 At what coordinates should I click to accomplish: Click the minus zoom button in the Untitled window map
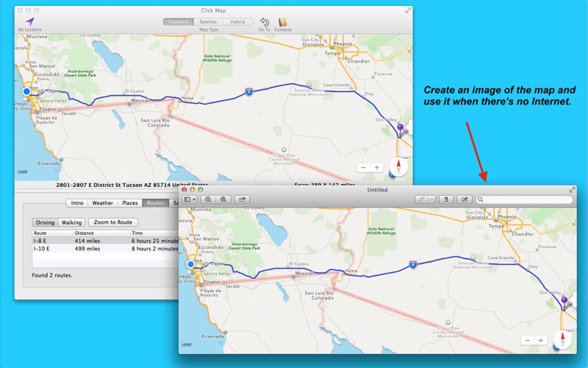point(528,341)
